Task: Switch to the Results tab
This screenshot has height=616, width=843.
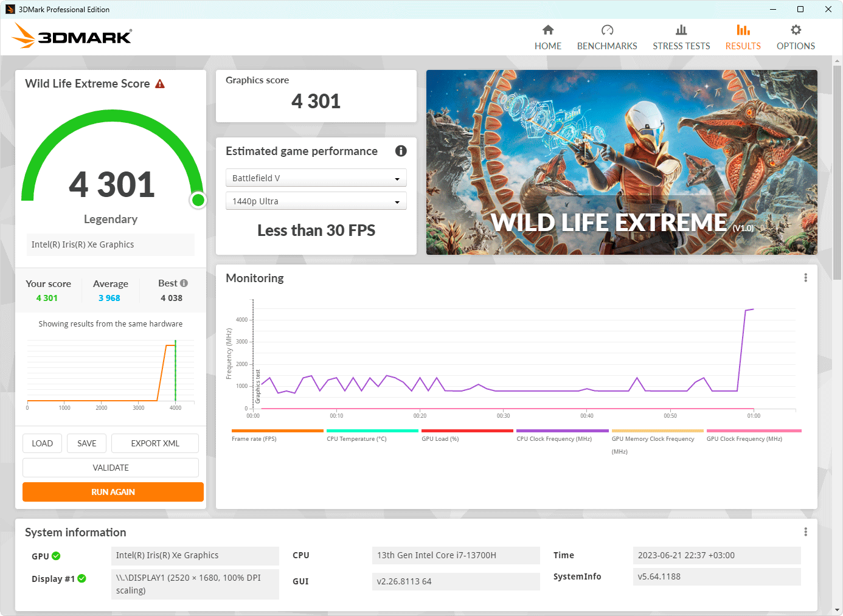Action: click(x=743, y=38)
